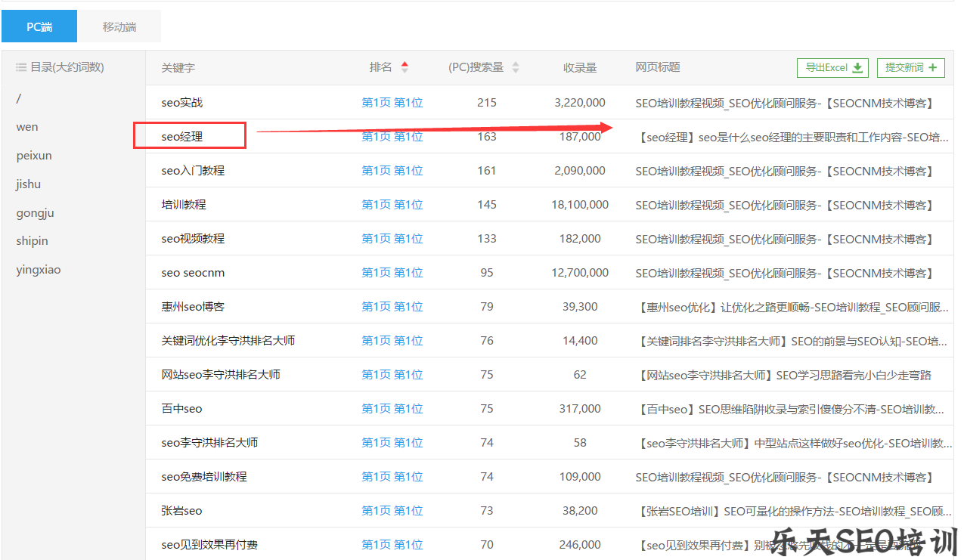Screen dimensions: 964x560
Task: Select the yingxiao directory
Action: 39,270
